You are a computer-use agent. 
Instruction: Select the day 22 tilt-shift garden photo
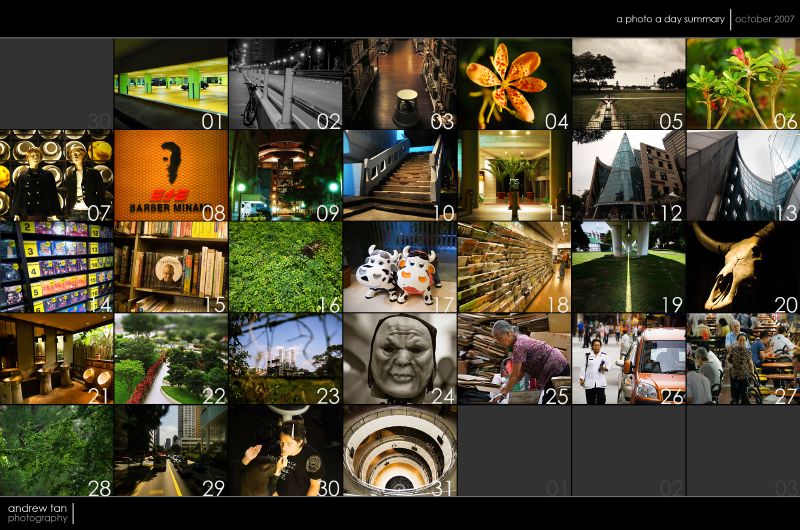point(171,359)
